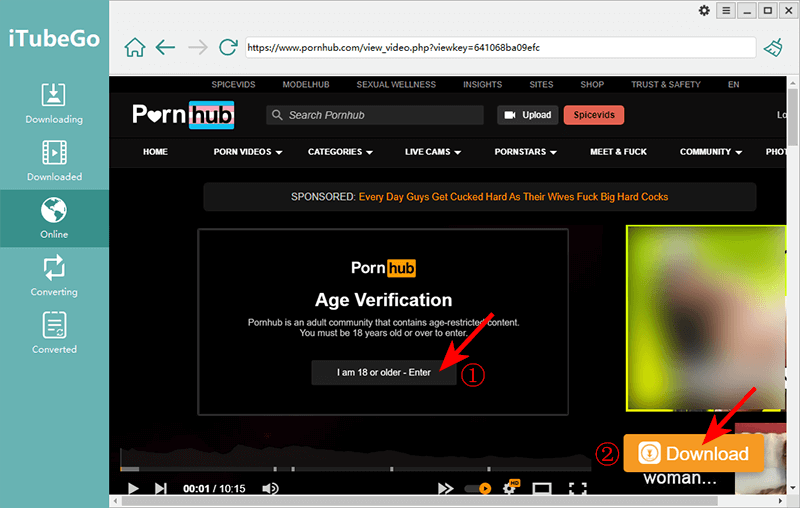Toggle theater mode in the player
800x508 pixels.
542,489
